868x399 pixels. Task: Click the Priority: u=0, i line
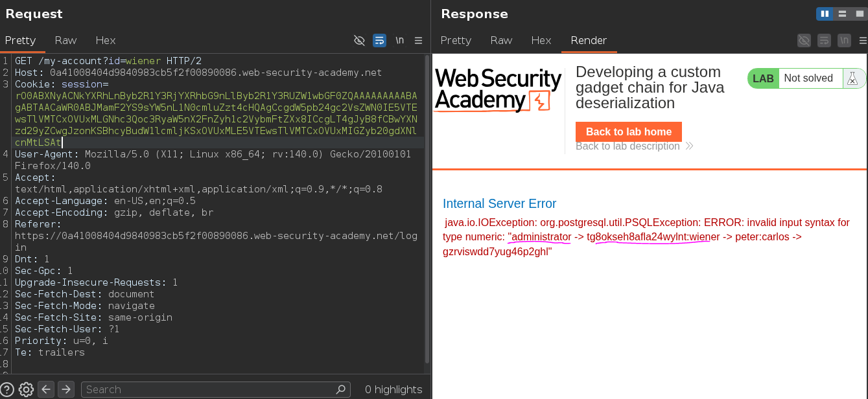coord(62,341)
